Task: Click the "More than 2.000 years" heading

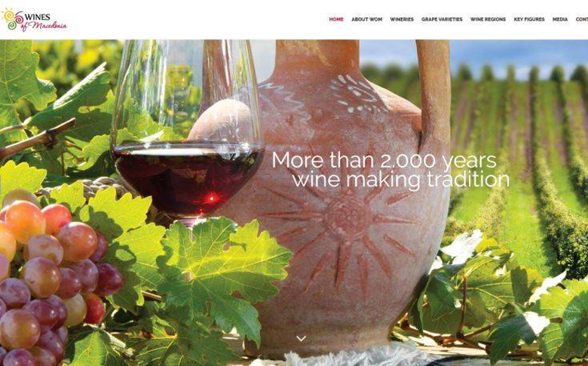Action: point(384,160)
